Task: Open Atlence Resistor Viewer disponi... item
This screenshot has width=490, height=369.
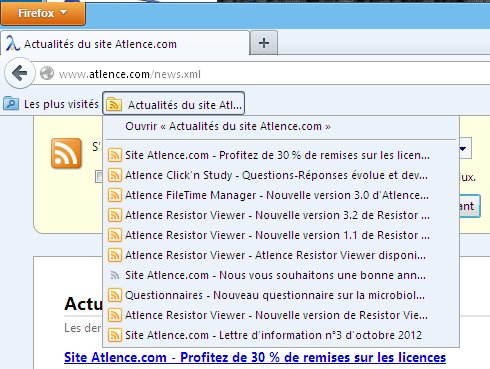Action: pyautogui.click(x=281, y=255)
